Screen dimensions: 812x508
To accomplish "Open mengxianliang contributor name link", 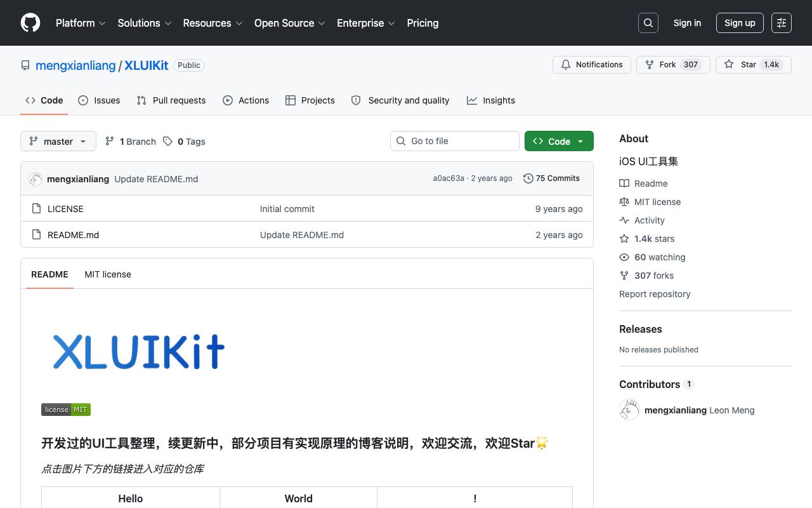I will [x=676, y=410].
